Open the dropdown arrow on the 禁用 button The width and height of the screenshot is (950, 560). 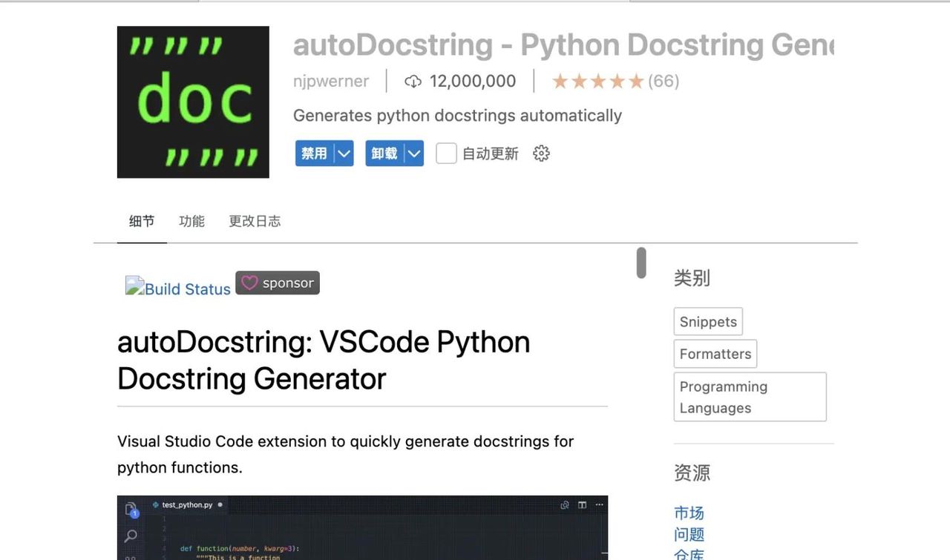click(343, 154)
